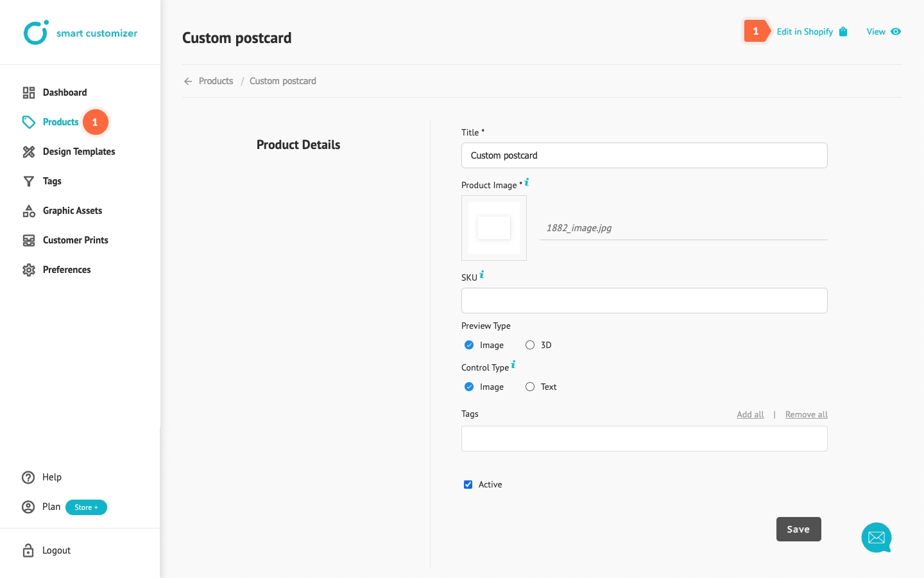
Task: Open Preferences using the gear icon
Action: click(29, 270)
